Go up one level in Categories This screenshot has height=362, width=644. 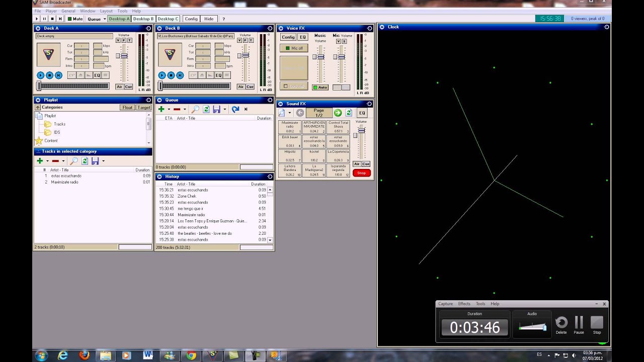(38, 108)
